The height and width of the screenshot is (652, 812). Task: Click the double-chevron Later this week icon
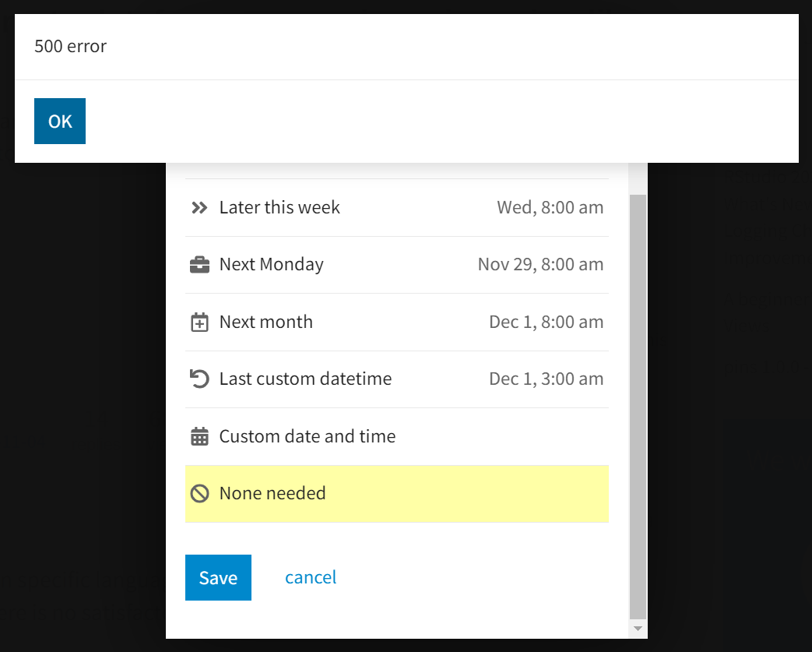coord(200,207)
